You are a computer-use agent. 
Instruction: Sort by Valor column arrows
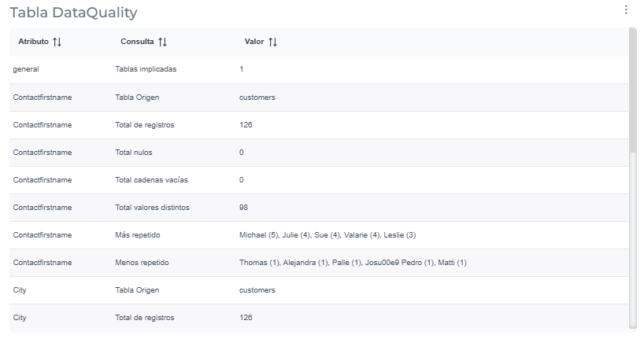pyautogui.click(x=272, y=42)
